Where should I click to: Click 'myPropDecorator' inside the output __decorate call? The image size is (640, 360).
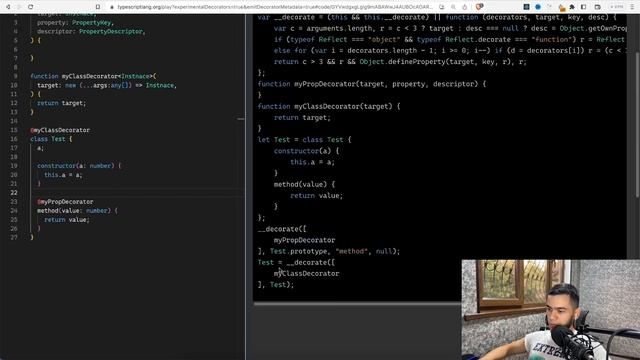[304, 240]
